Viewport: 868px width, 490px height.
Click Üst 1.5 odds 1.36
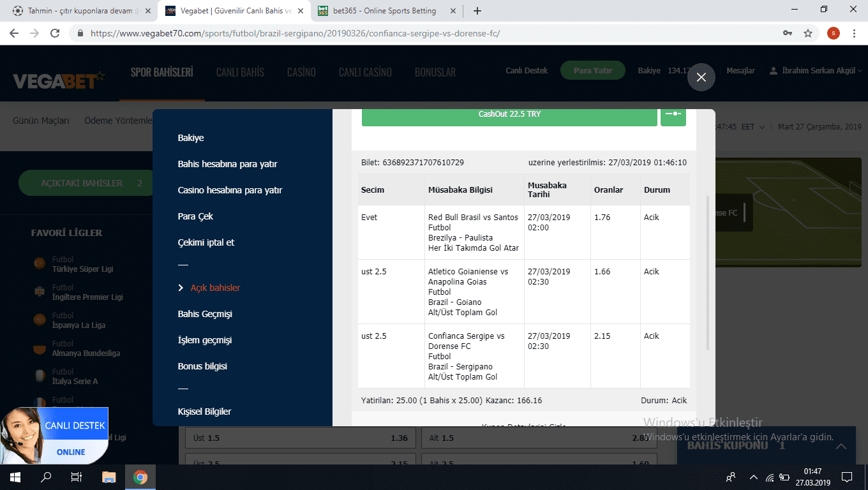(300, 438)
